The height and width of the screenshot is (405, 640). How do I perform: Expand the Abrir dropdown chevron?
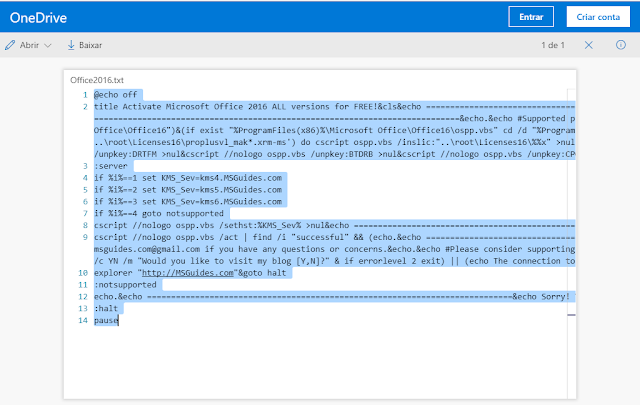point(48,45)
